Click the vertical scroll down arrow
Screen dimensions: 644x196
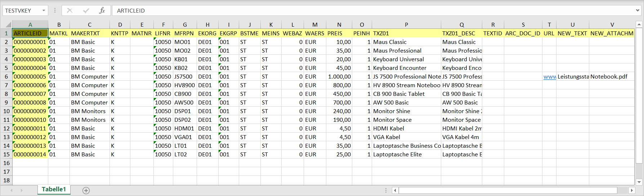(x=639, y=182)
